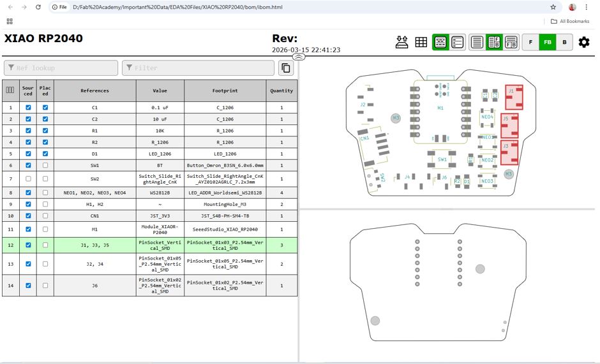Open the column visibility selector icon
The width and height of the screenshot is (600, 364).
coord(10,91)
